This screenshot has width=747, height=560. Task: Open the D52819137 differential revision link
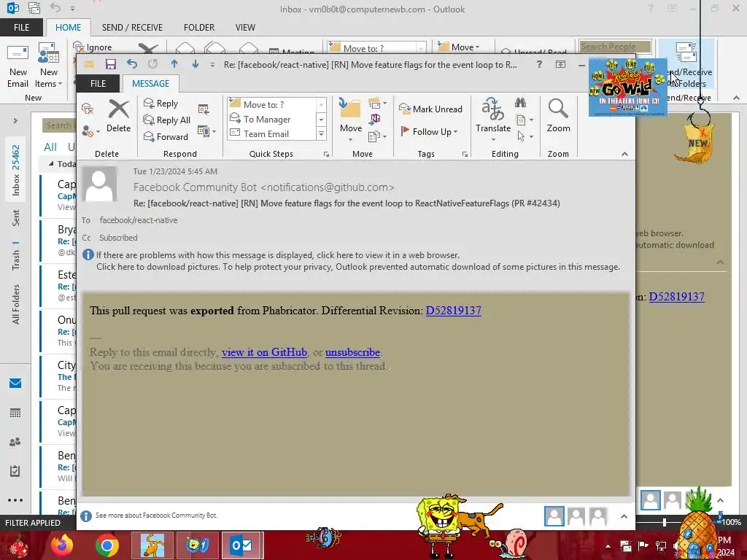[453, 311]
